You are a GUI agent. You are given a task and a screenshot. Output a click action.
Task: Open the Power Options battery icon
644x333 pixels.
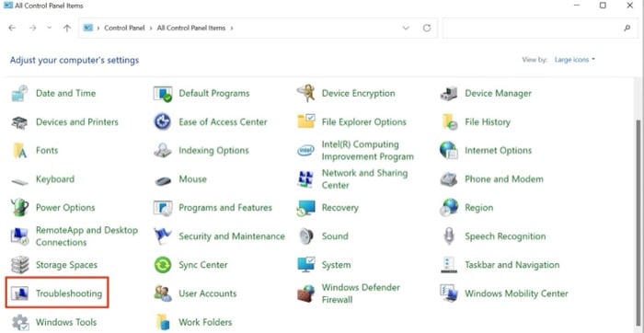point(19,207)
